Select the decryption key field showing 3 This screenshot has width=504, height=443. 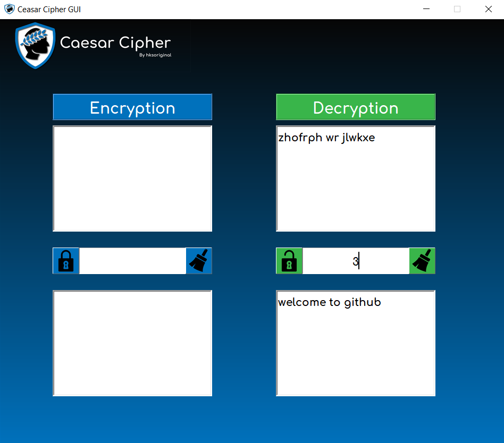pyautogui.click(x=355, y=261)
